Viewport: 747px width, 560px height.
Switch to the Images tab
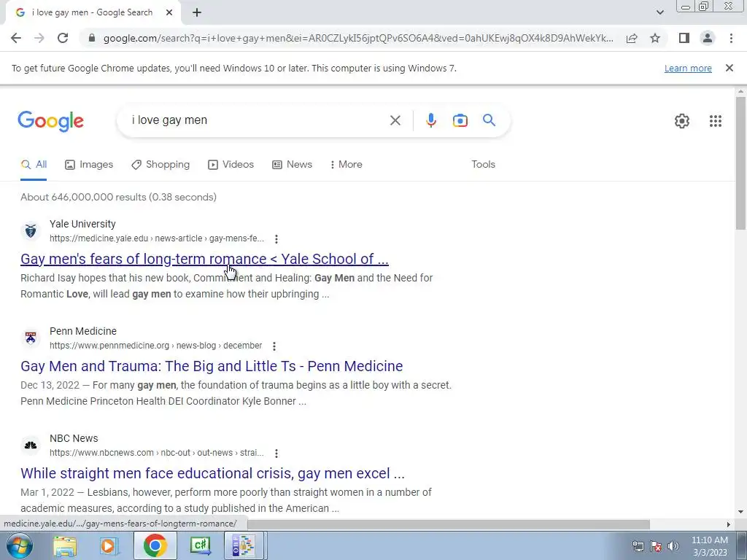[x=89, y=164]
